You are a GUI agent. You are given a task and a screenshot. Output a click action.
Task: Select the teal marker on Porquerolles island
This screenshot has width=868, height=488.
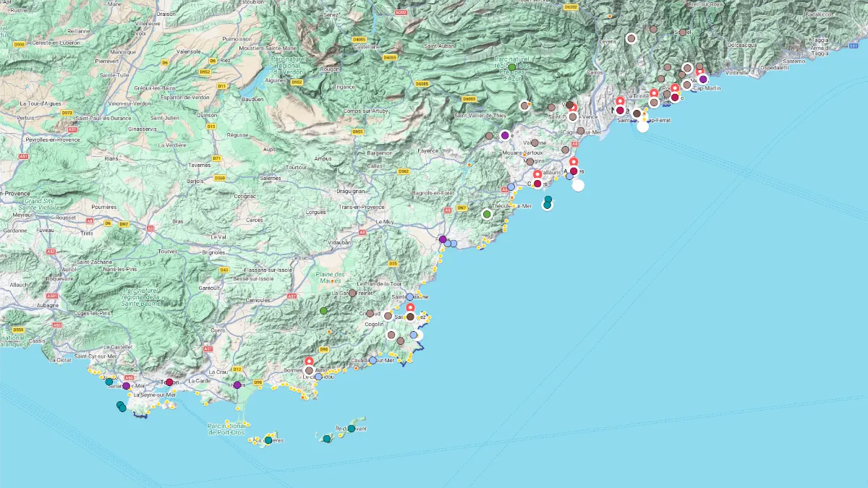click(x=268, y=440)
